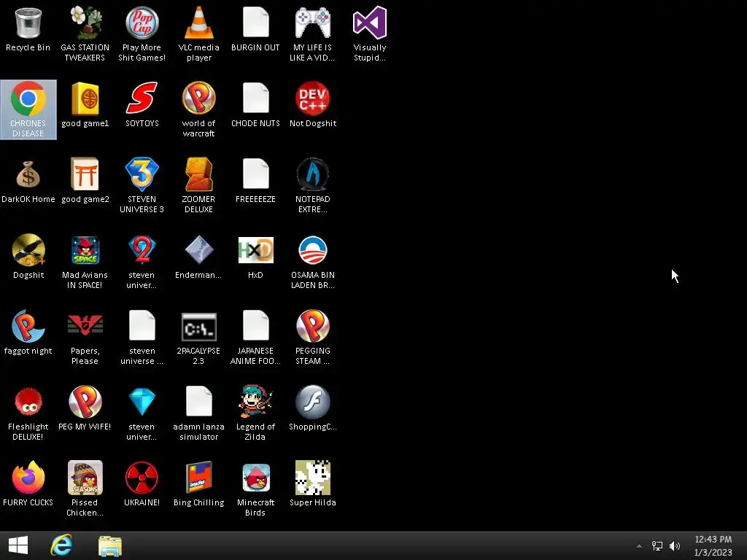
Task: Select the ShoppingC... Flash player icon
Action: click(x=312, y=402)
